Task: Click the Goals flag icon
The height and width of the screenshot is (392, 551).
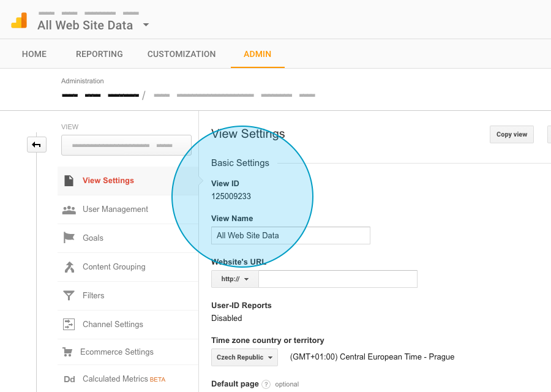Action: pos(69,238)
